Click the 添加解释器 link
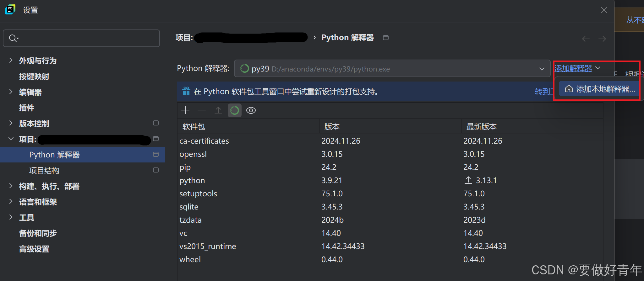This screenshot has height=281, width=644. (x=573, y=68)
